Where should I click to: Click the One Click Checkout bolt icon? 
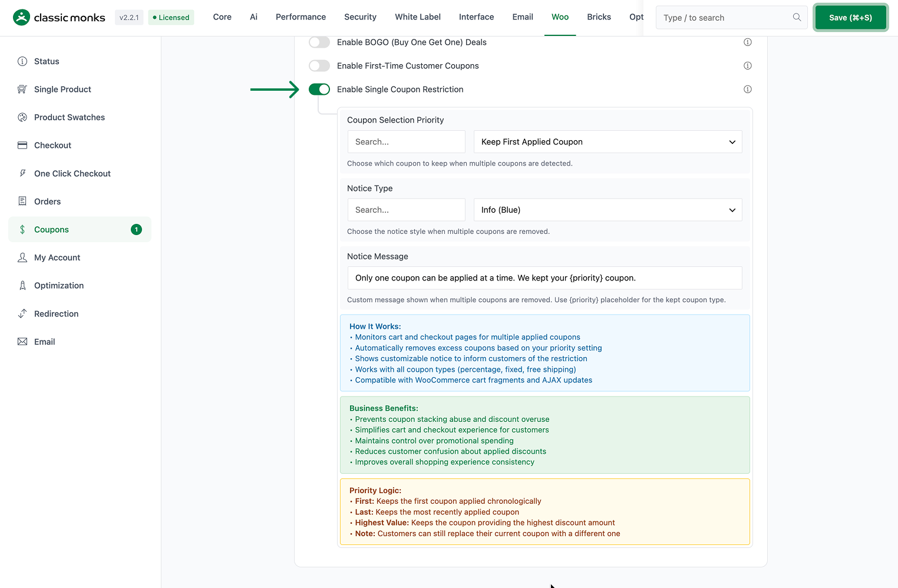pyautogui.click(x=22, y=173)
